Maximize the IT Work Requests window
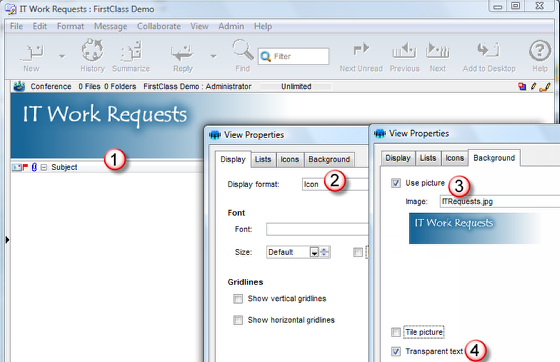This screenshot has height=362, width=560. pyautogui.click(x=515, y=6)
